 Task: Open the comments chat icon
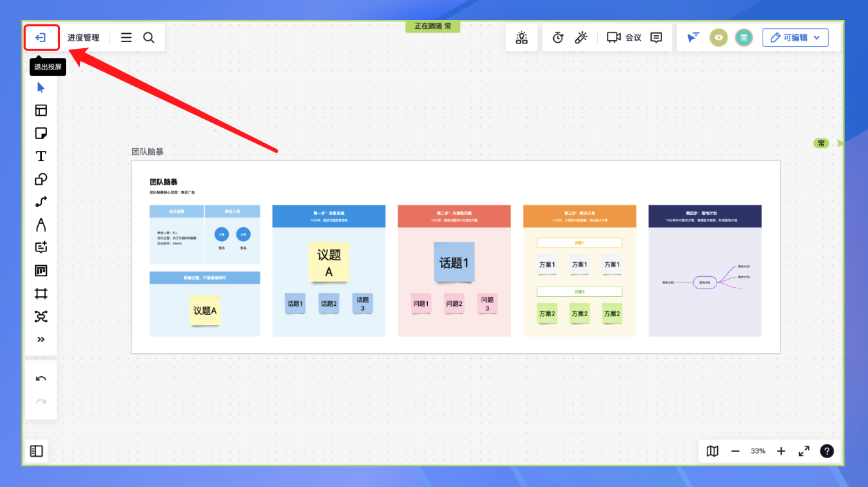tap(657, 38)
